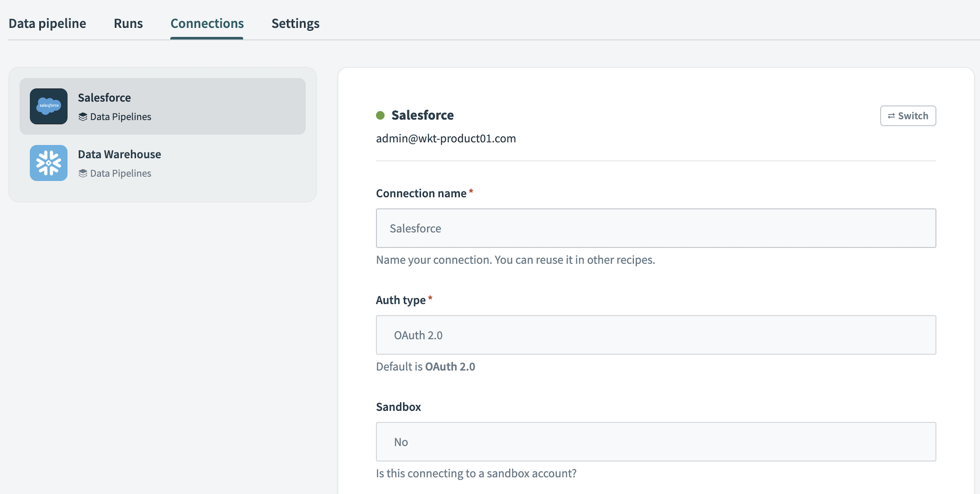The height and width of the screenshot is (494, 980).
Task: Click the Snowflake Data Warehouse icon
Action: pyautogui.click(x=49, y=163)
